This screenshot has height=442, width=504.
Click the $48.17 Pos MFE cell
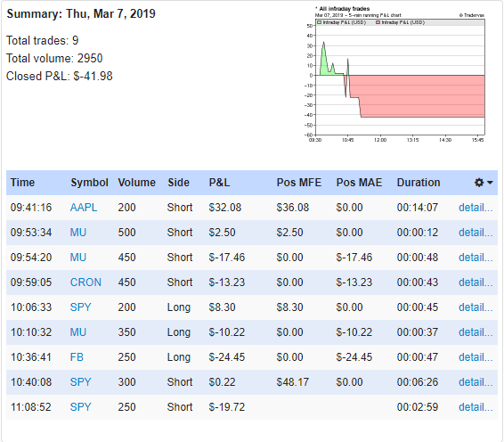292,381
